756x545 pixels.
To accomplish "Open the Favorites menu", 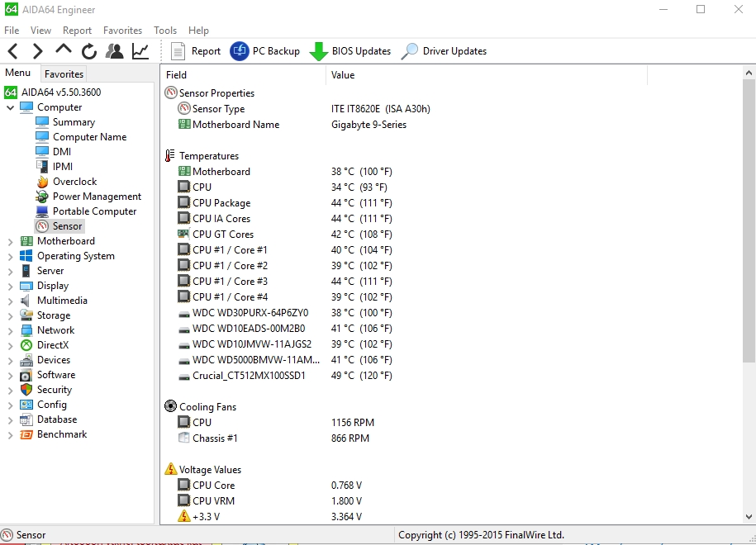I will [x=122, y=31].
